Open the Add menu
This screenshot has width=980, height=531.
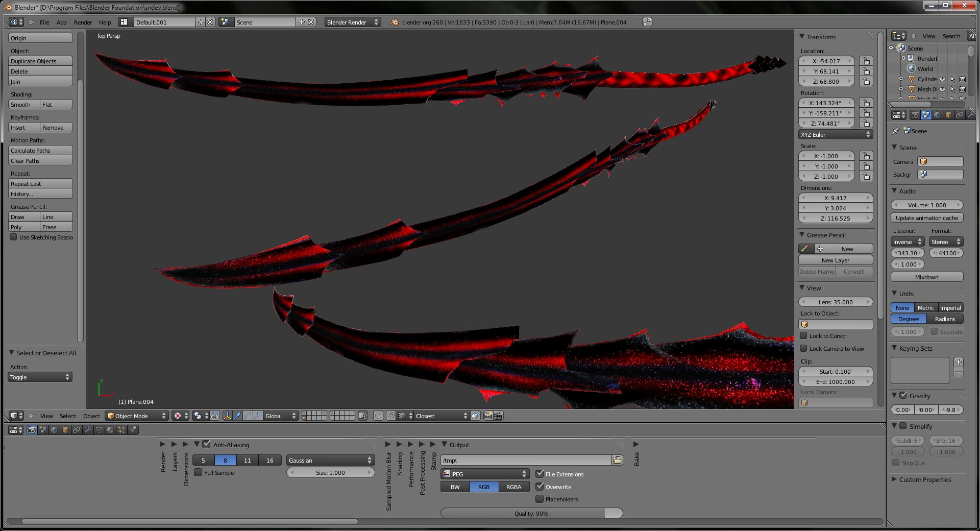pyautogui.click(x=61, y=22)
